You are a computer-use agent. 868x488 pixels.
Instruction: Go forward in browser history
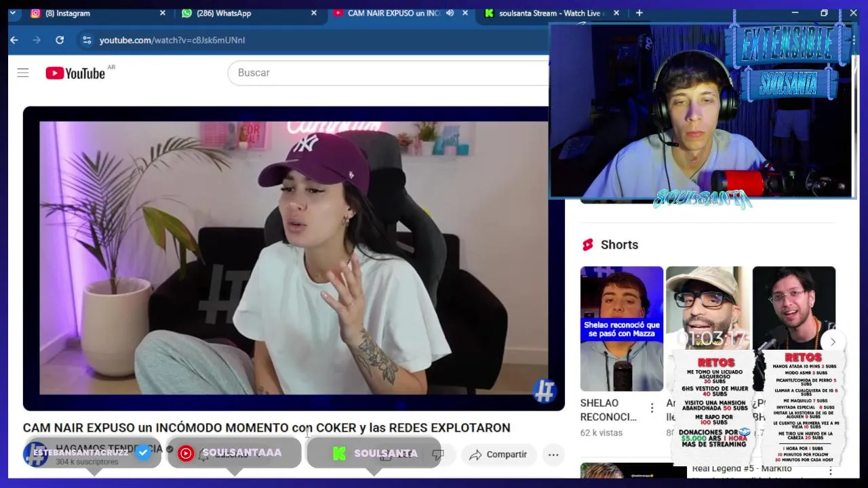pos(37,40)
